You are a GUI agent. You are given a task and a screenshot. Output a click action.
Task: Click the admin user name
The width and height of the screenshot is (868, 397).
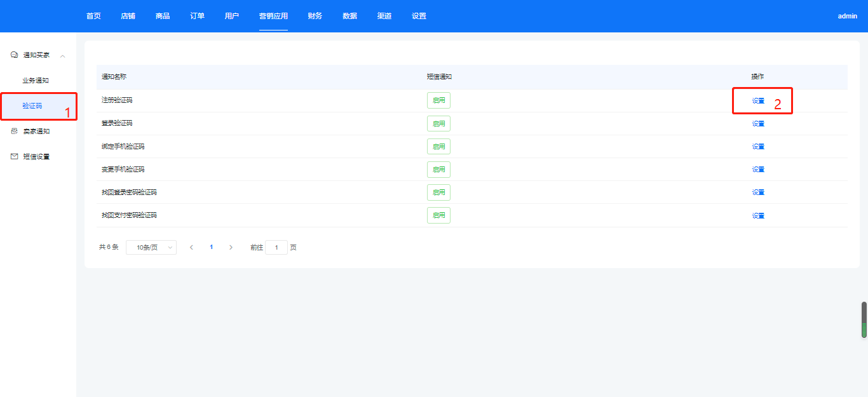pyautogui.click(x=847, y=16)
